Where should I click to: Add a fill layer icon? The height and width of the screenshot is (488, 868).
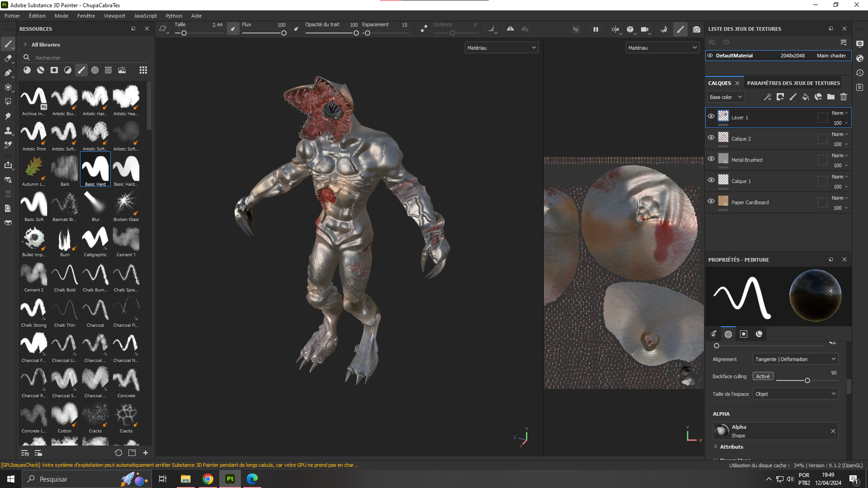pyautogui.click(x=805, y=97)
